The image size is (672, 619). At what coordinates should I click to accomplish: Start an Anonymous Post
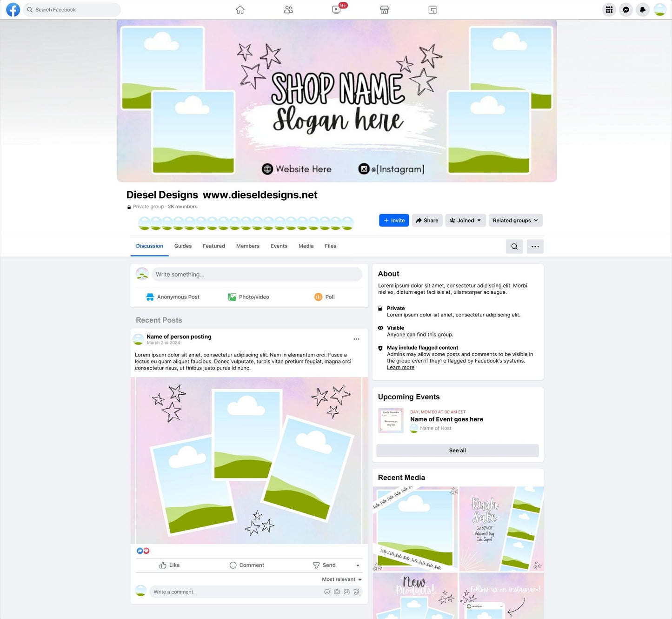point(172,296)
